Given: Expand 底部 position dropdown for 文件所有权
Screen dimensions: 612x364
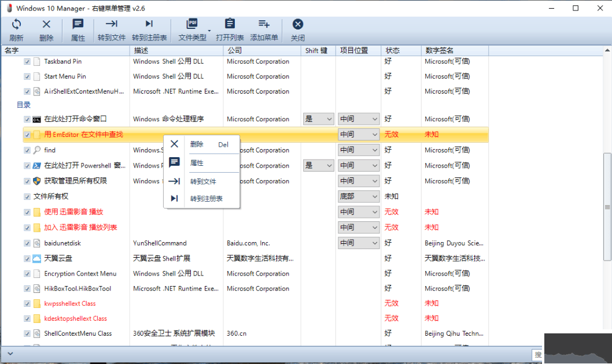Looking at the screenshot, I should (x=374, y=196).
